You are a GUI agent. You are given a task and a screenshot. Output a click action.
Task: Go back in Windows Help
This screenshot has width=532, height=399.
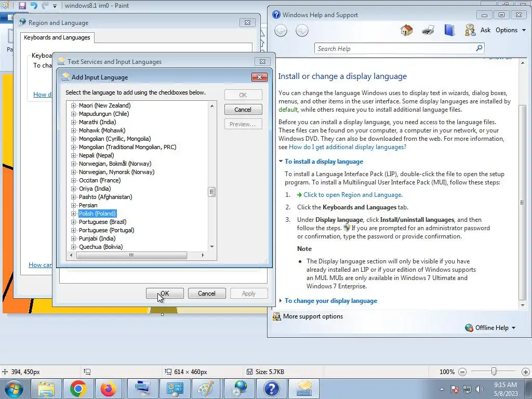click(x=281, y=31)
